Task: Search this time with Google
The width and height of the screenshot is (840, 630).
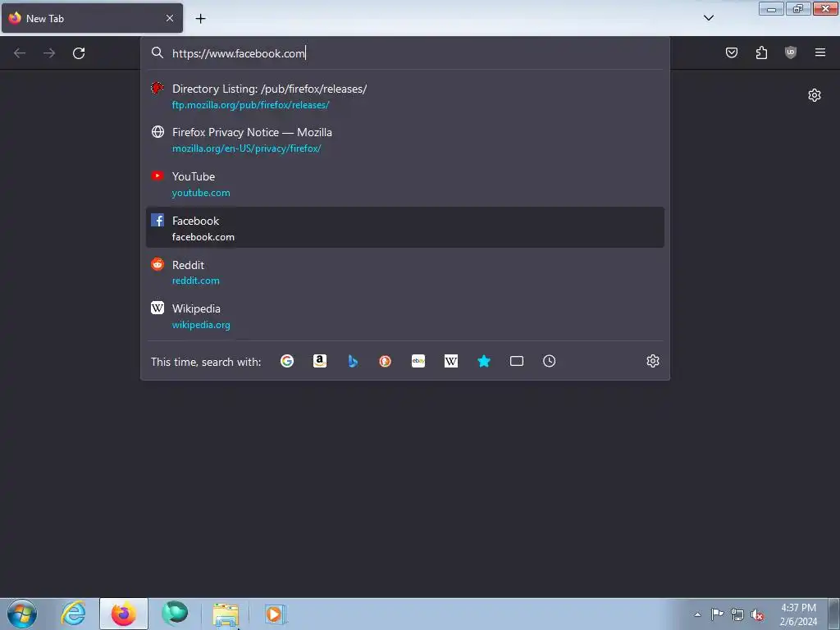Action: pyautogui.click(x=287, y=361)
